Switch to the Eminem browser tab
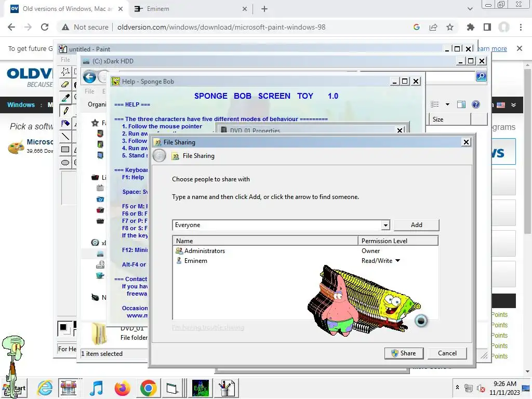532x399 pixels. (191, 9)
